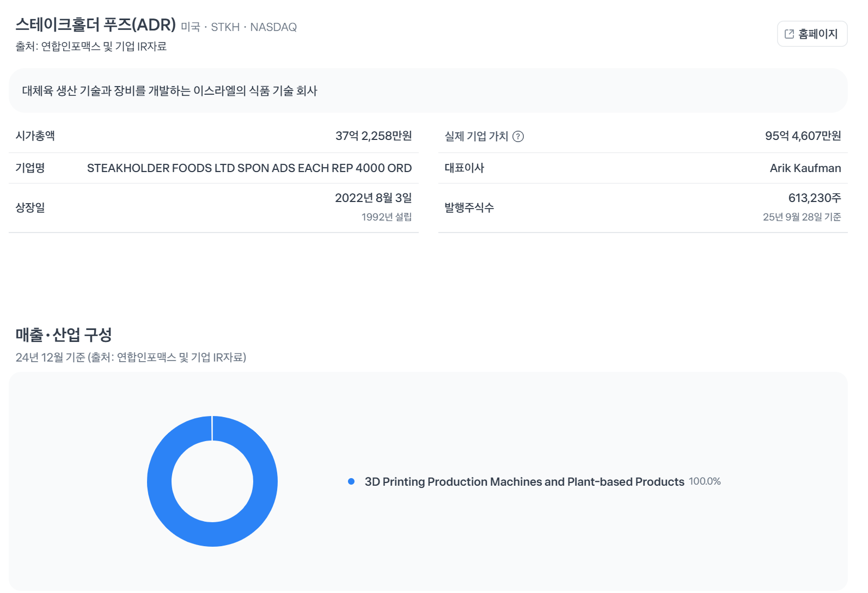The image size is (868, 593).
Task: Click the 100.0% legend value
Action: click(705, 481)
